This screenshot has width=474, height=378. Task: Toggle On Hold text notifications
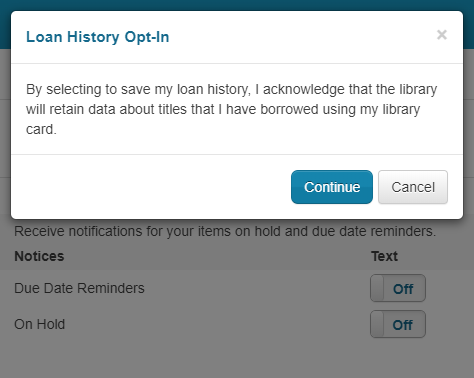398,324
